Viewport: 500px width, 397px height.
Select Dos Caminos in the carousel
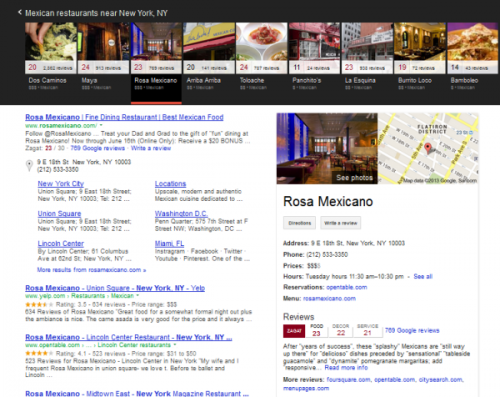tap(51, 57)
